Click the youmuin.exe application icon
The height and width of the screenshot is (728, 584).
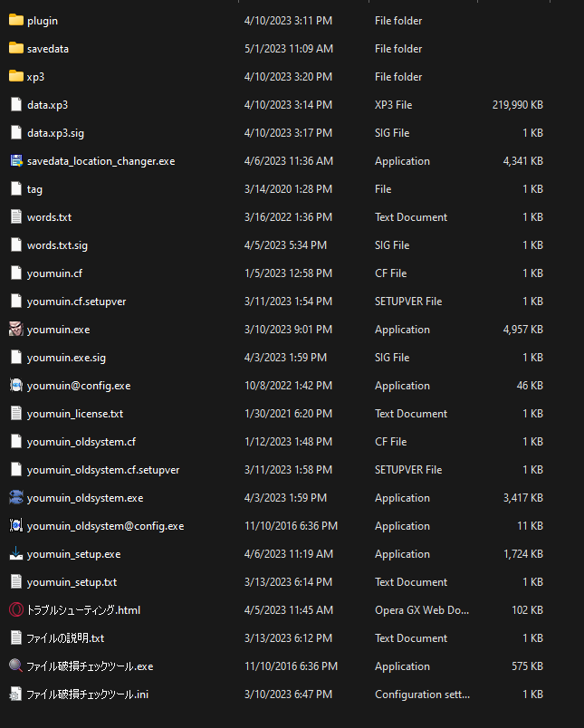point(16,330)
